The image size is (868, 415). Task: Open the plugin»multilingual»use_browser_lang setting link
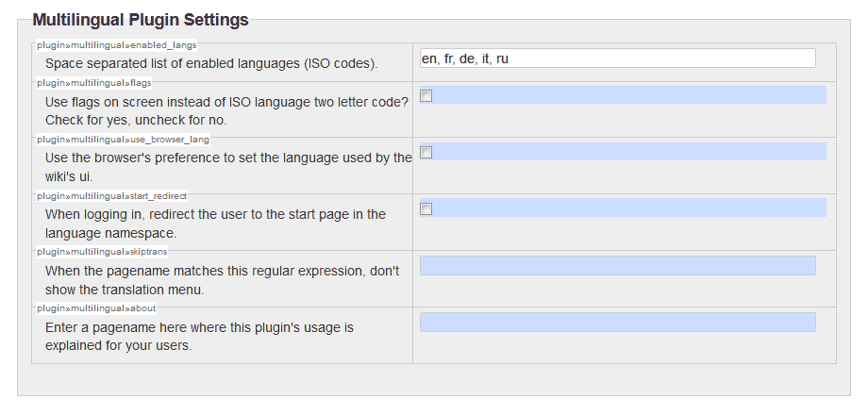[123, 139]
